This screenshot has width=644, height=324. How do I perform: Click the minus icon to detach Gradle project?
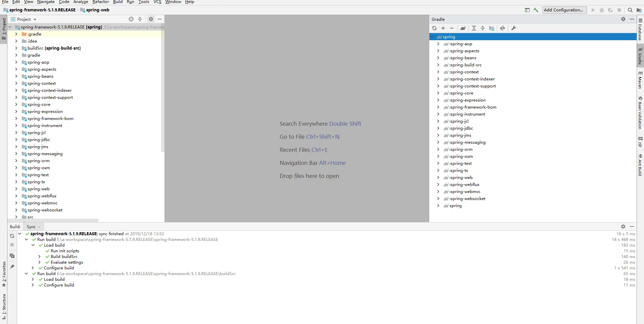(452, 28)
